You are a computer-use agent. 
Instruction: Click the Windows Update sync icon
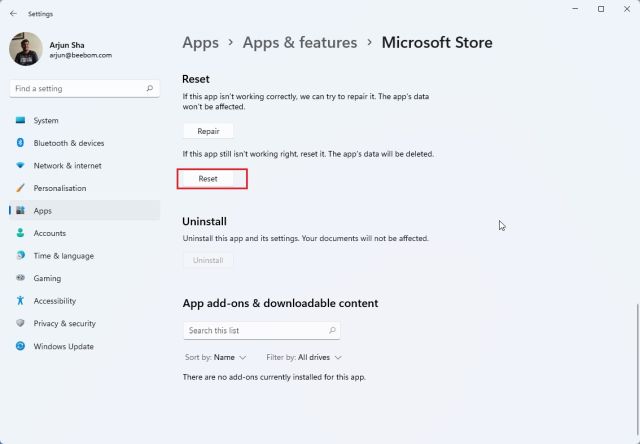coord(20,346)
